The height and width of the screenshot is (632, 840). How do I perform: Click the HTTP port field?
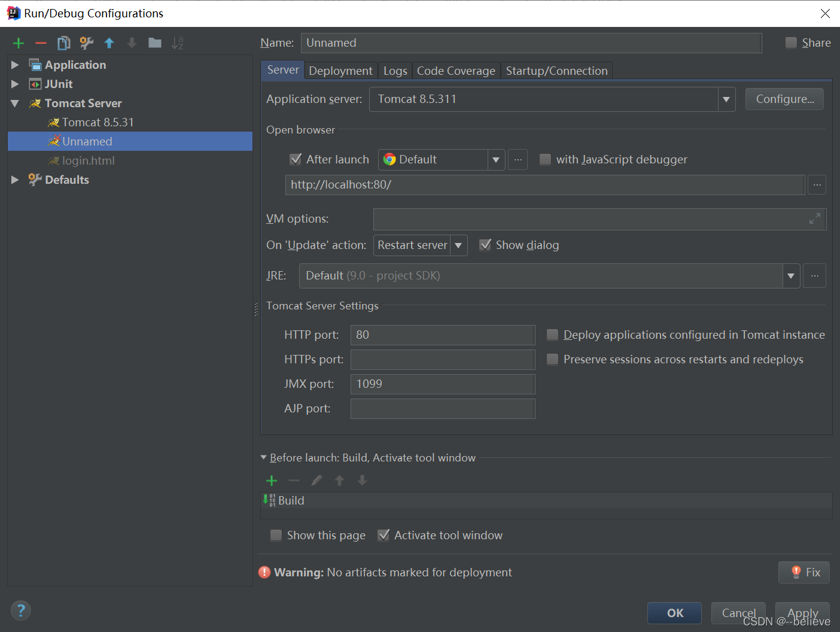pyautogui.click(x=443, y=335)
